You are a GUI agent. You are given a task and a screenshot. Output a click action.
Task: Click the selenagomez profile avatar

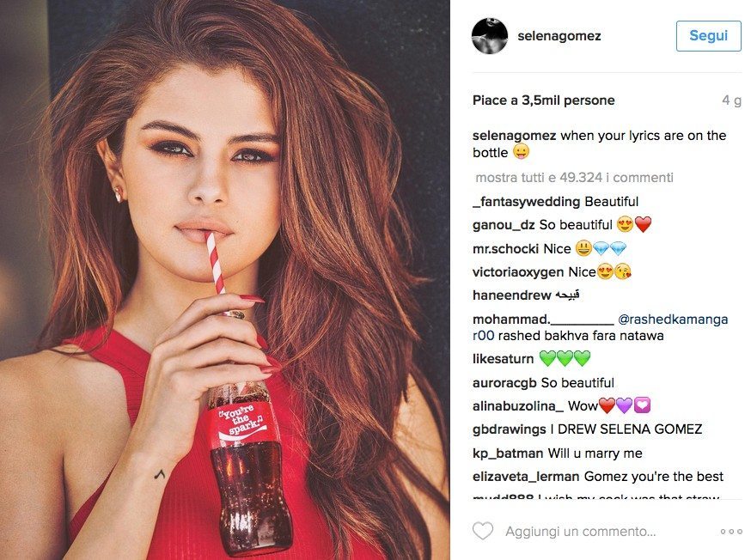(x=490, y=36)
